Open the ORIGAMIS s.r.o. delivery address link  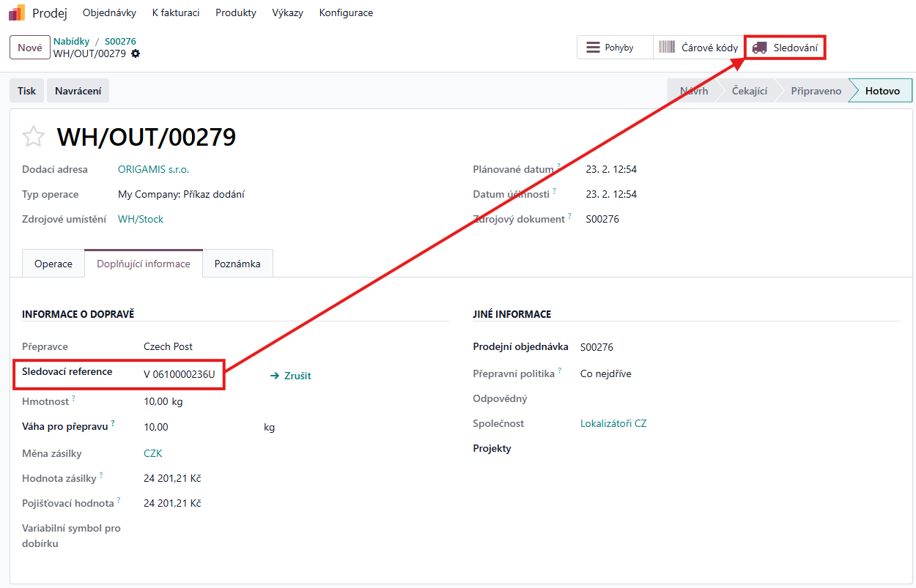tap(153, 169)
